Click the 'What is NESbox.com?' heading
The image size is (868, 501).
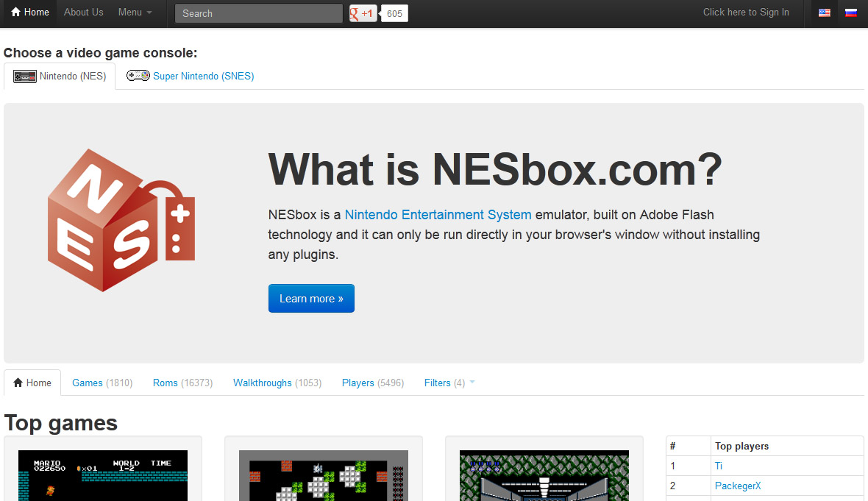495,169
